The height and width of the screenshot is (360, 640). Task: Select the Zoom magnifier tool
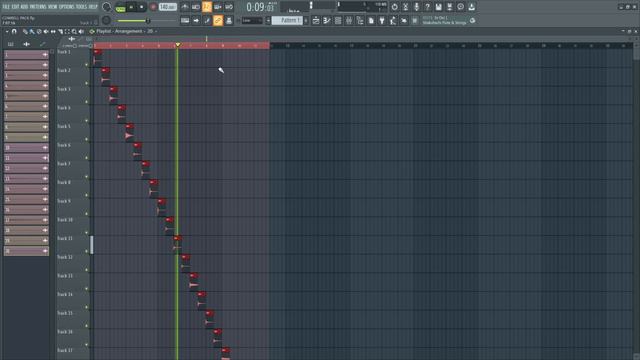pos(74,31)
